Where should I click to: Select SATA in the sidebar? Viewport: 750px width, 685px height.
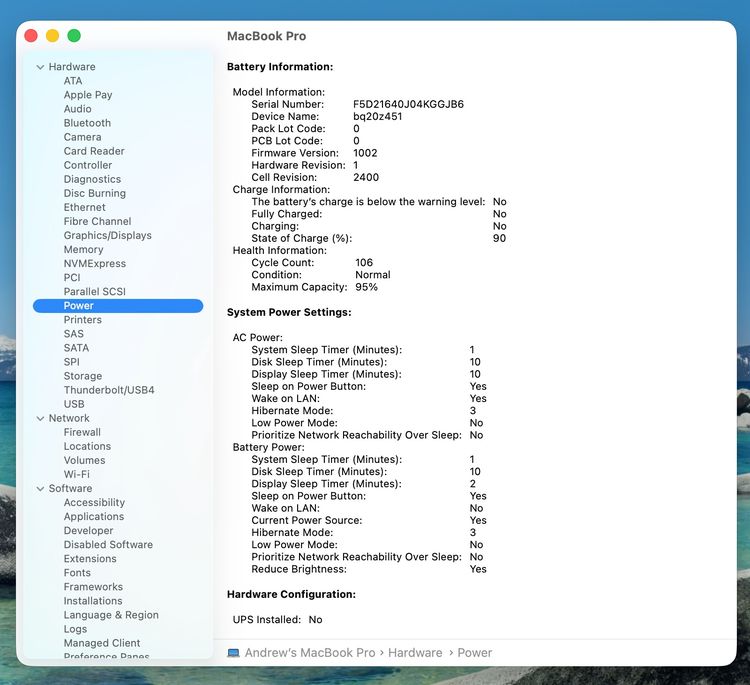76,348
